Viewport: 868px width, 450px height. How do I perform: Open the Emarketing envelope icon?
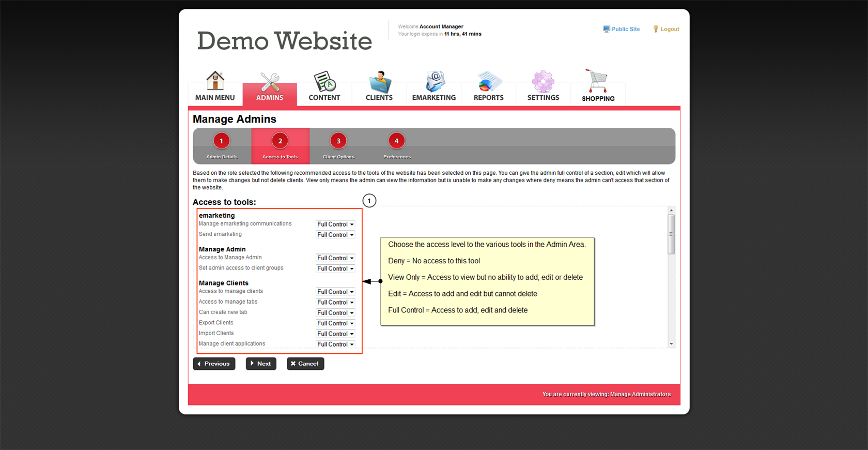434,82
